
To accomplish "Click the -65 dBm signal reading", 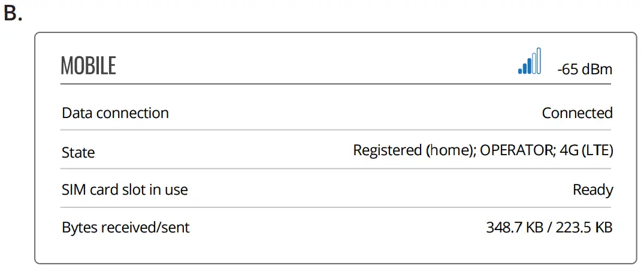I will [x=584, y=69].
